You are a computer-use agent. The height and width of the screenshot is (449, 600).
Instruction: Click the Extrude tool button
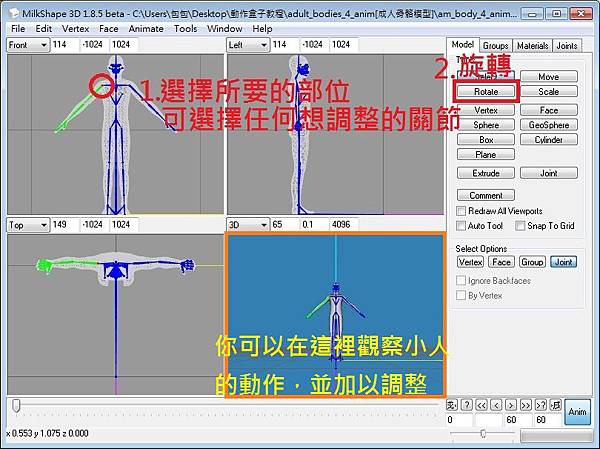click(486, 173)
